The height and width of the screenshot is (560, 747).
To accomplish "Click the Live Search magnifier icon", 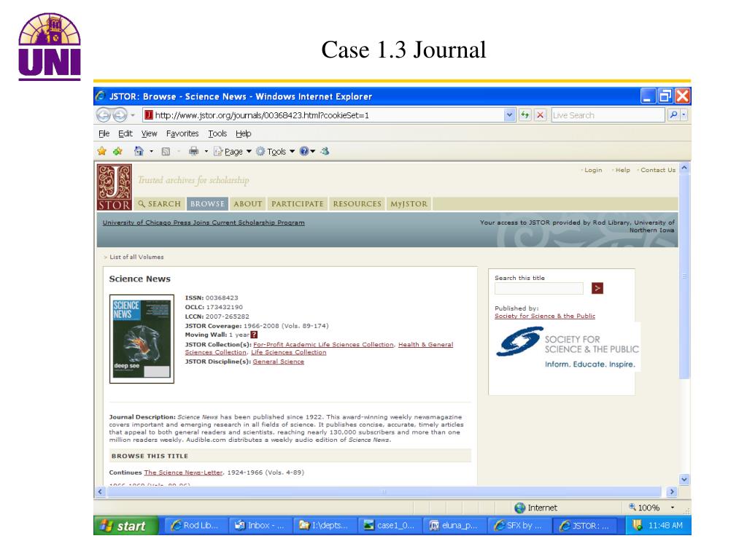I will pyautogui.click(x=673, y=114).
